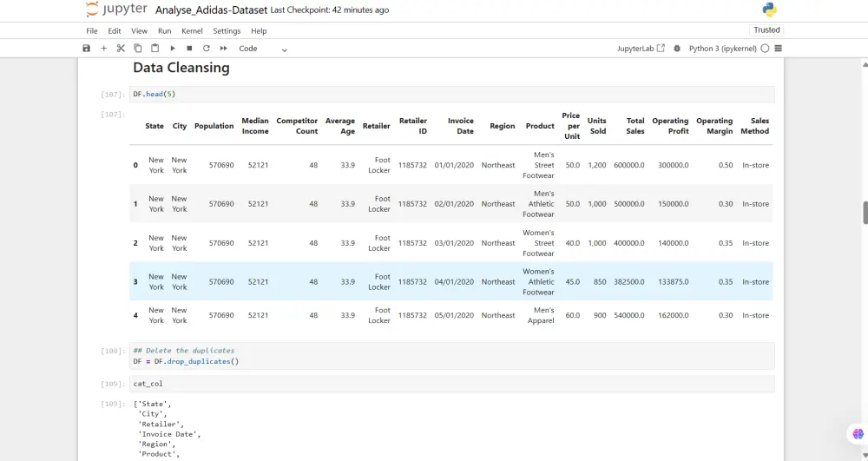
Task: Click the Trusted button
Action: click(x=766, y=30)
